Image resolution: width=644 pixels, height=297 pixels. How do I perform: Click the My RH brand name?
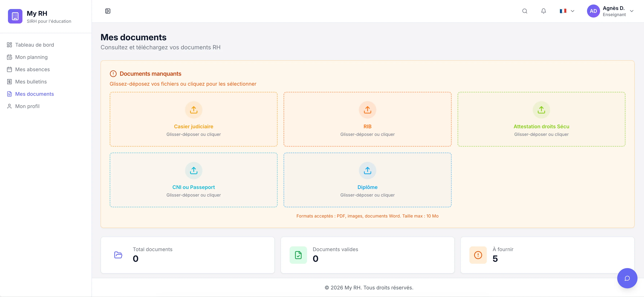click(x=37, y=14)
